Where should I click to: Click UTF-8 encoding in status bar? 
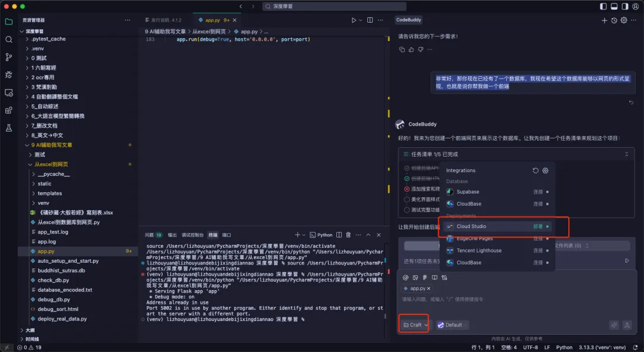530,347
